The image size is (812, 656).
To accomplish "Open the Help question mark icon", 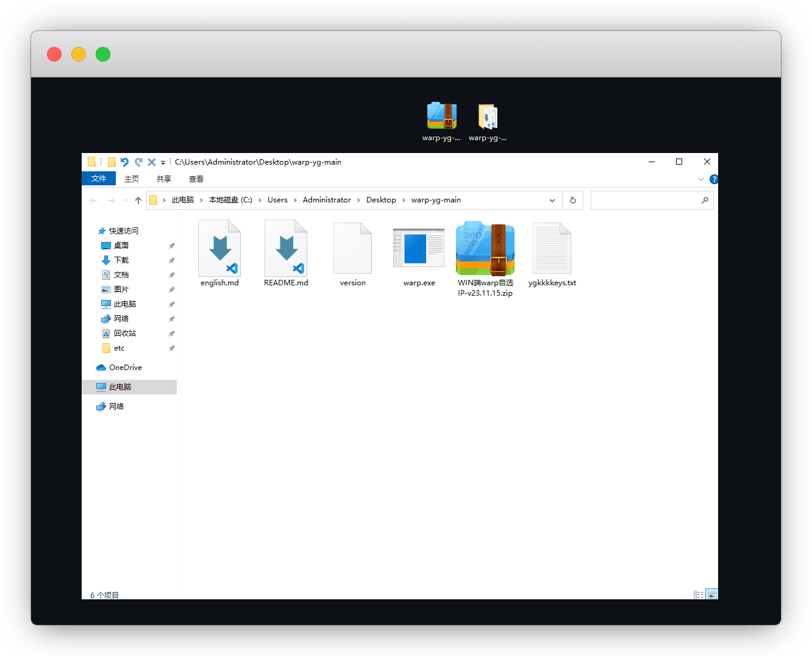I will pos(714,179).
